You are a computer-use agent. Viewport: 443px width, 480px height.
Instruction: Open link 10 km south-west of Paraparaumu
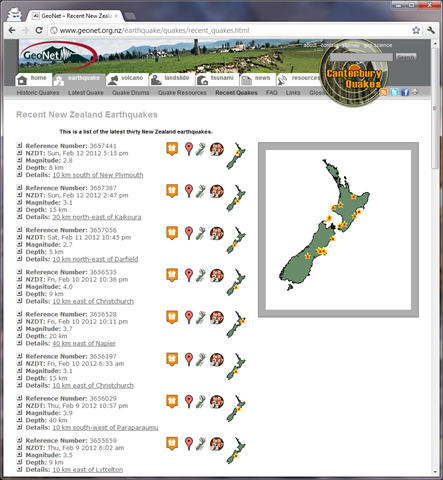105,427
